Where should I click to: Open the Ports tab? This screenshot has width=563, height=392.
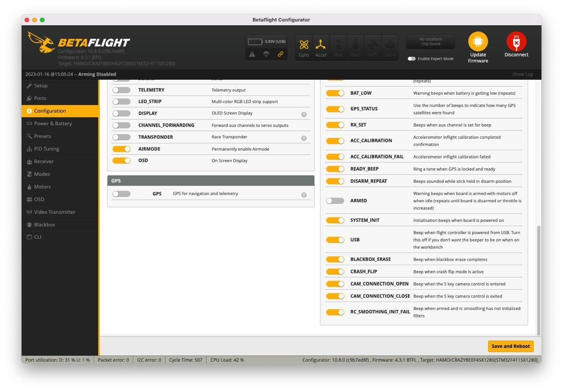(x=60, y=98)
